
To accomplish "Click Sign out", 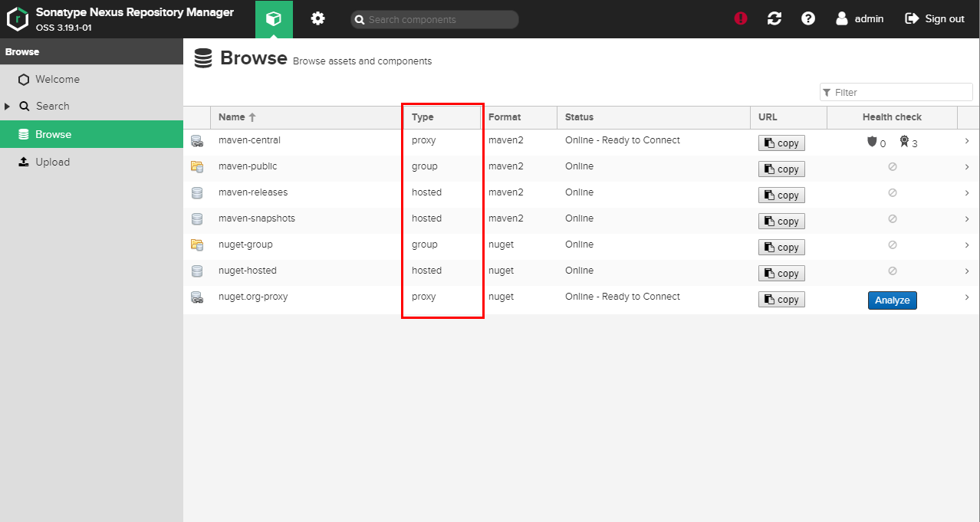I will [x=935, y=18].
